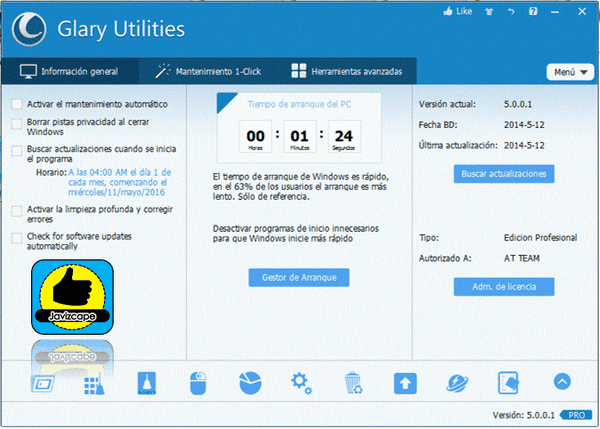Open the Herramientas avanzadas tab
The height and width of the screenshot is (429, 600).
(x=347, y=72)
